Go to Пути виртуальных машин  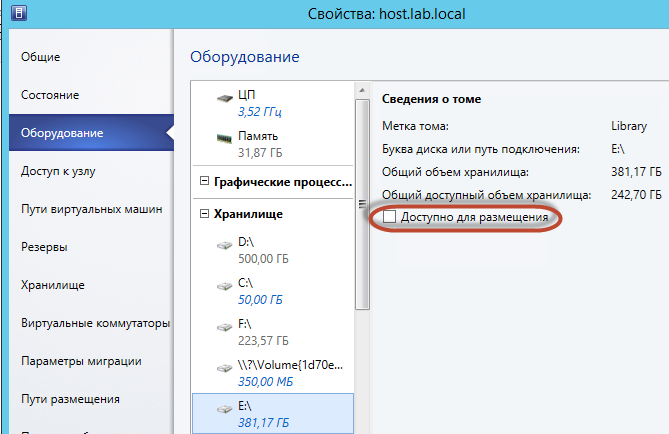pos(80,209)
